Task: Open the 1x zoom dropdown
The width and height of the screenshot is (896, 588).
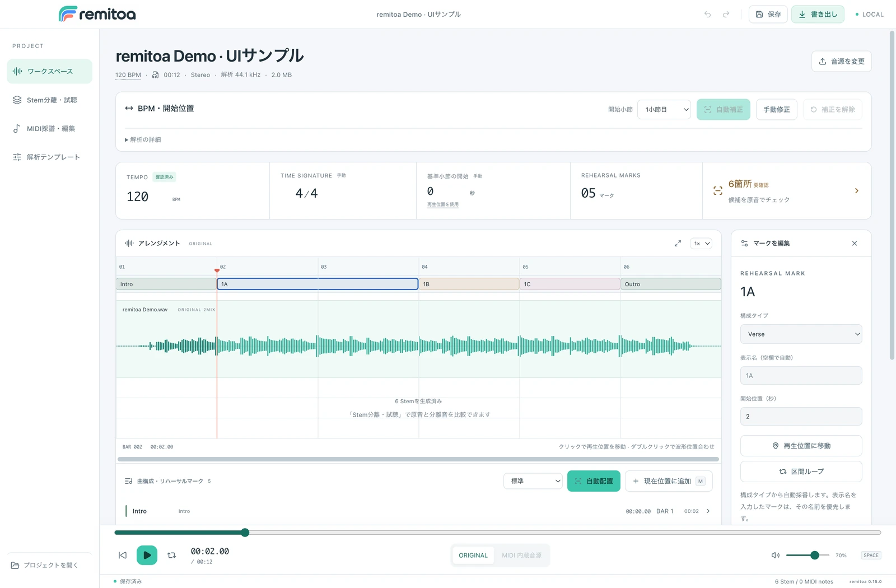Action: click(701, 244)
